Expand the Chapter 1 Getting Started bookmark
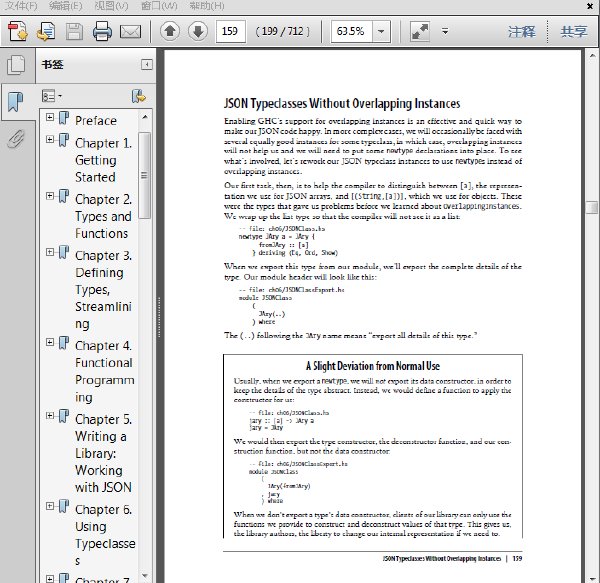The image size is (600, 583). coord(50,139)
